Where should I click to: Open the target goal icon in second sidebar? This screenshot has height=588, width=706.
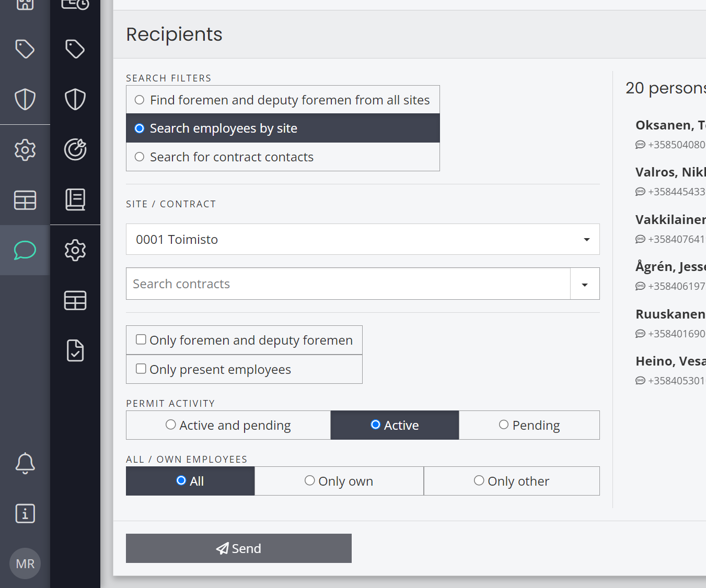tap(75, 149)
